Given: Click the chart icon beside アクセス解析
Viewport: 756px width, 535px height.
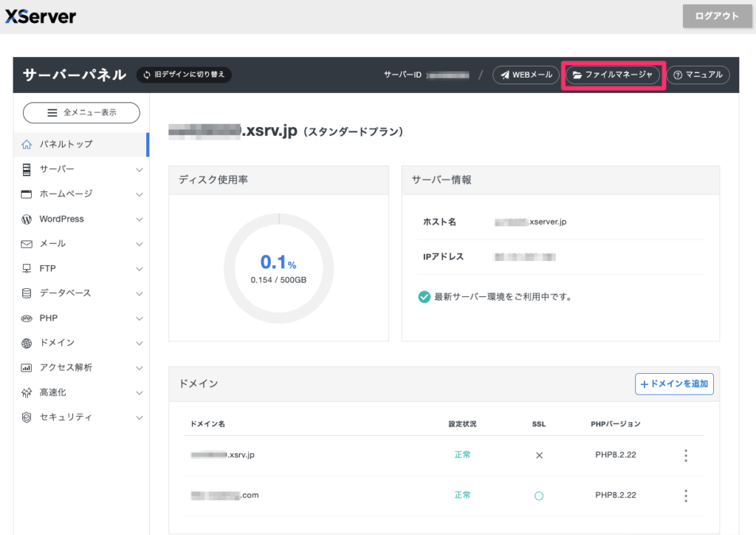Looking at the screenshot, I should 27,368.
